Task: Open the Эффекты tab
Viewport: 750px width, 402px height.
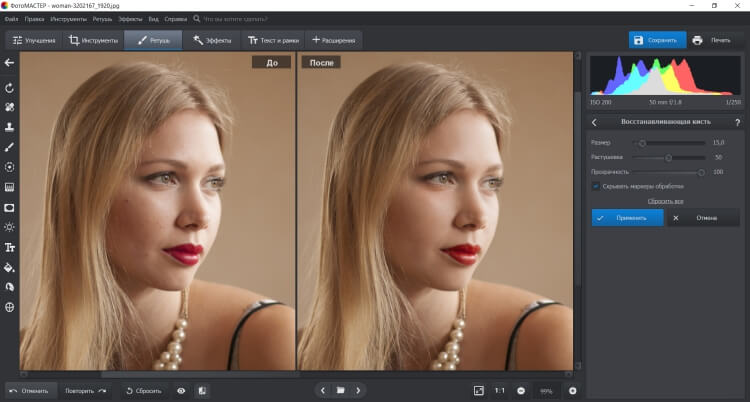Action: point(212,40)
